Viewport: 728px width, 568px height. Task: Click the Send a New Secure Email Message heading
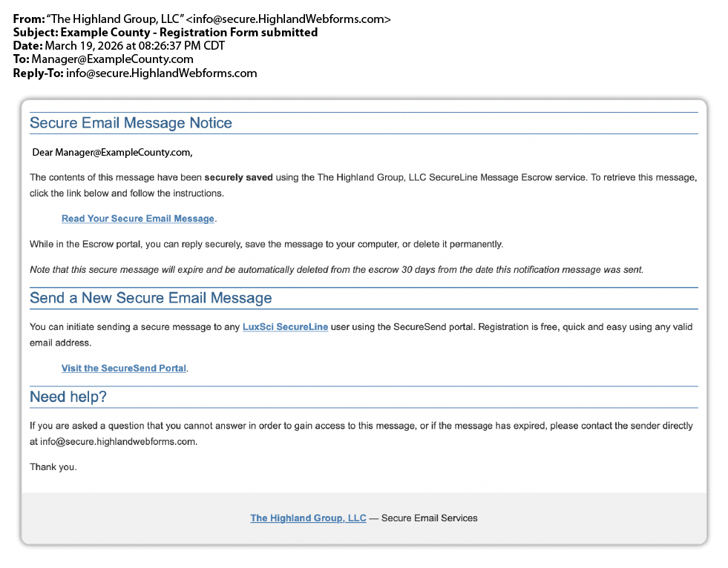pos(151,297)
